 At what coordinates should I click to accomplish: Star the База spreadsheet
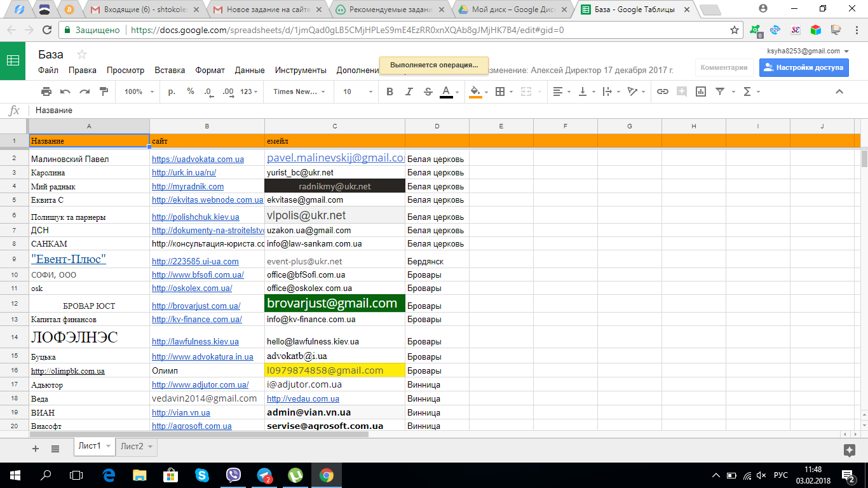(x=81, y=54)
